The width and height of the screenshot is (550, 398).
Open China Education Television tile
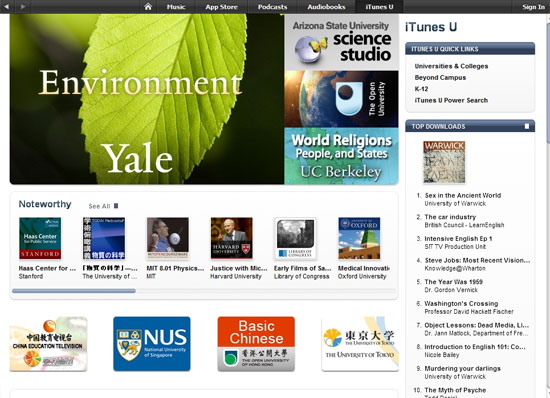coord(48,344)
